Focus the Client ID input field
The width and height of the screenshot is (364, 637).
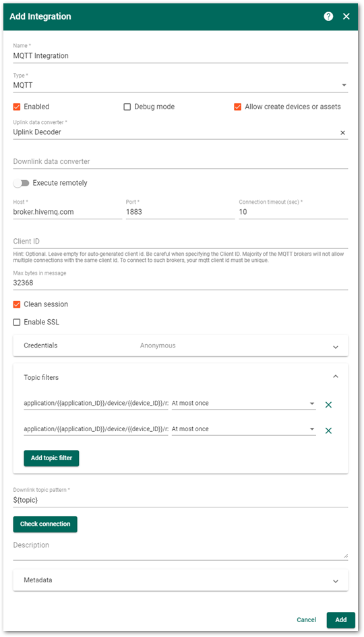tap(181, 242)
